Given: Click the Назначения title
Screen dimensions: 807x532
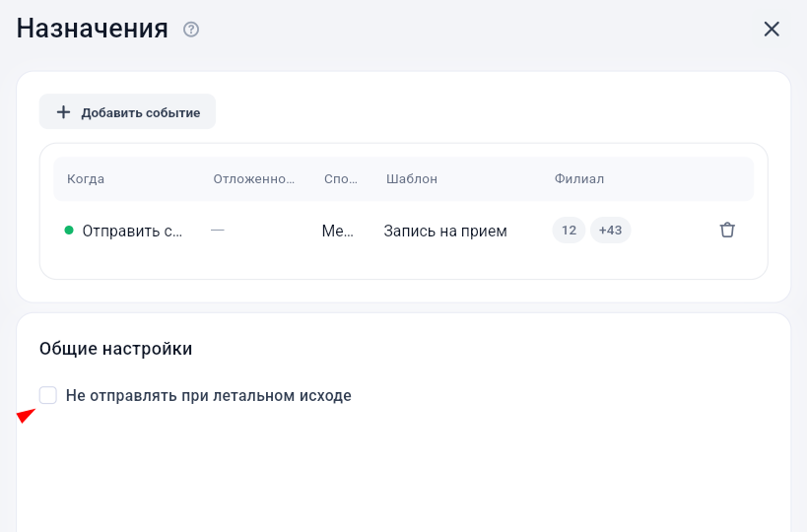Looking at the screenshot, I should pos(92,29).
